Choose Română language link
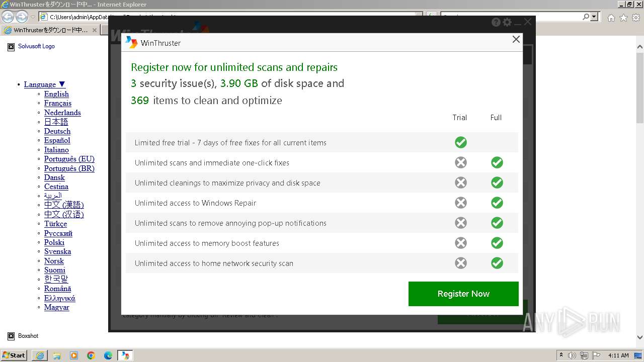Image resolution: width=644 pixels, height=362 pixels. click(x=57, y=289)
